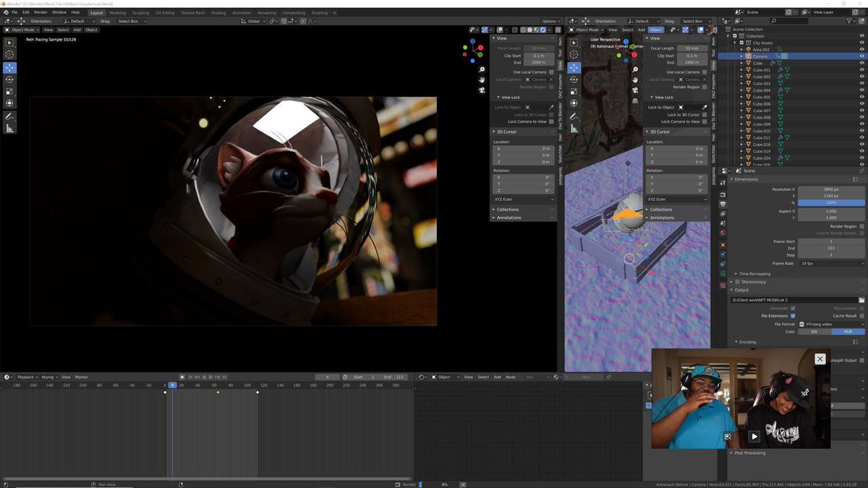Viewport: 868px width, 488px height.
Task: Click the output path folder browse icon
Action: pos(861,299)
